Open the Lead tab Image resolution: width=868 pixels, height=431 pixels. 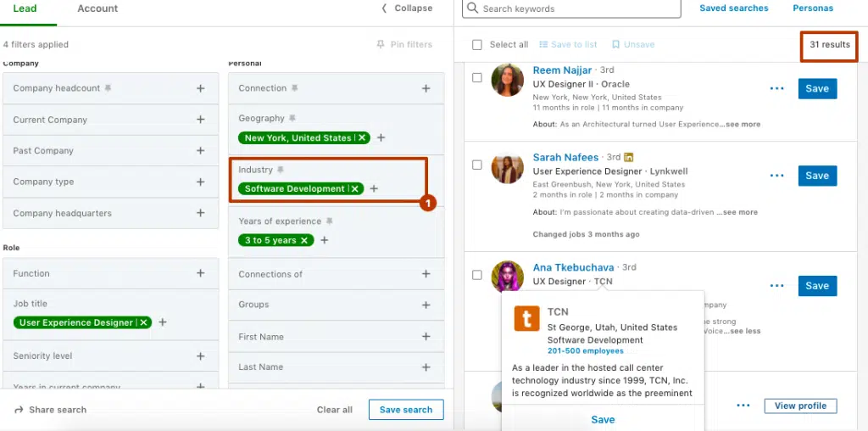(24, 8)
